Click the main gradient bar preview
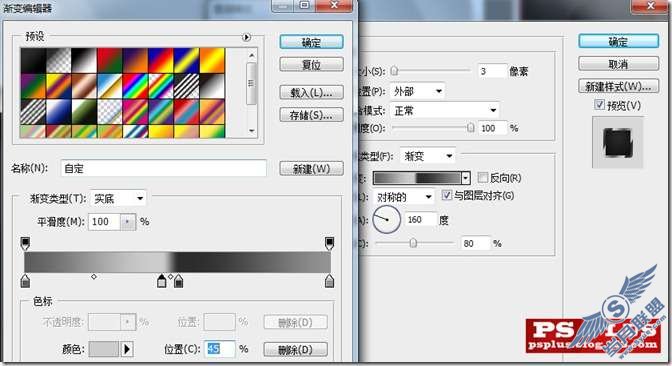The width and height of the screenshot is (672, 366). [x=177, y=262]
